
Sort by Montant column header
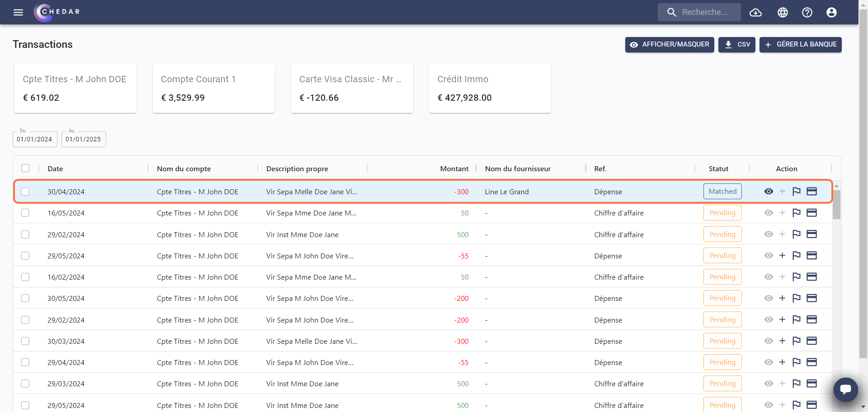pos(454,169)
